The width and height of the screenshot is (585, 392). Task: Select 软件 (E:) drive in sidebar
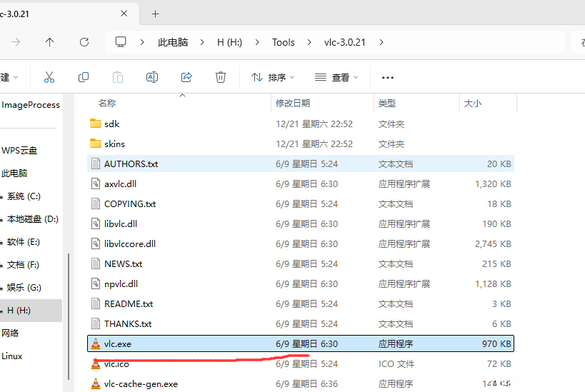tap(23, 241)
